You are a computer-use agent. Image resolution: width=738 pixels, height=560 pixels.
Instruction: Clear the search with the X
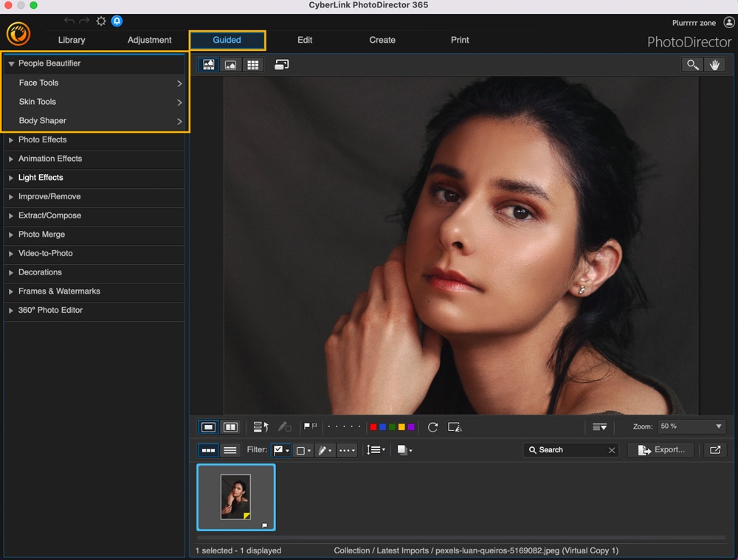[611, 450]
